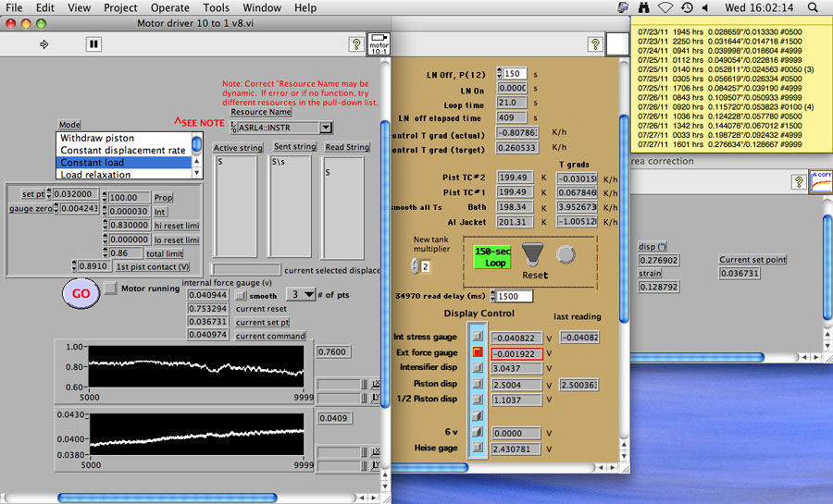Toggle the smooth checkbox
Viewport: 833px width, 504px height.
click(x=241, y=295)
